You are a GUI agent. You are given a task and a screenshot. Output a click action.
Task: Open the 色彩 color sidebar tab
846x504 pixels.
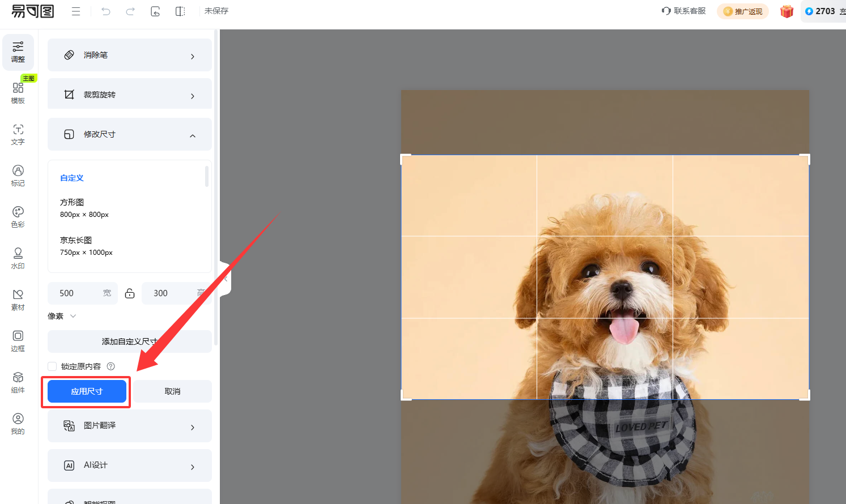point(18,217)
